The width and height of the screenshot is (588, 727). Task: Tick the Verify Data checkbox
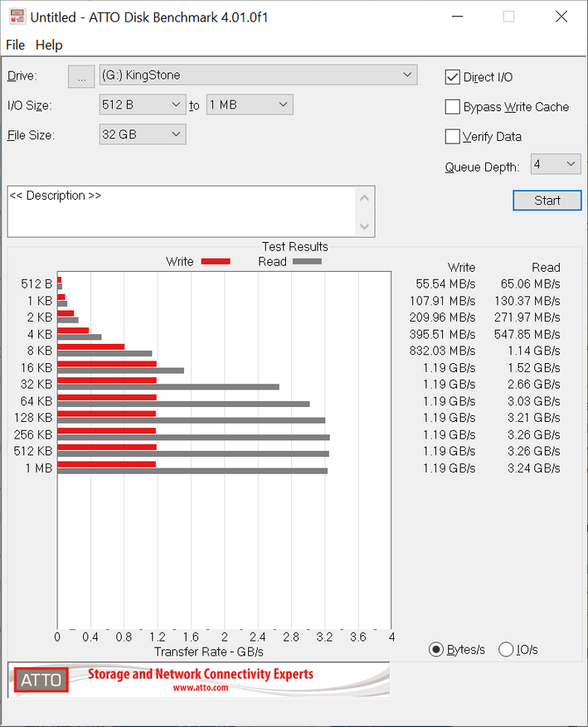453,137
